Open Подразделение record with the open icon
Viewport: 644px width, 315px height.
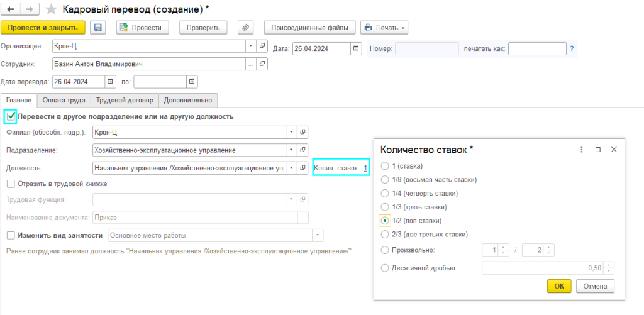pyautogui.click(x=303, y=150)
